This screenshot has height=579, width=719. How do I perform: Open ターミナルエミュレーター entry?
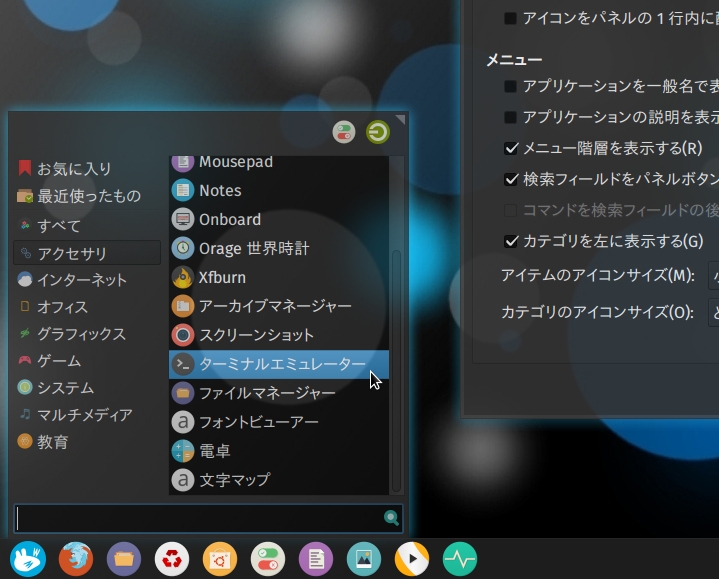click(x=279, y=364)
